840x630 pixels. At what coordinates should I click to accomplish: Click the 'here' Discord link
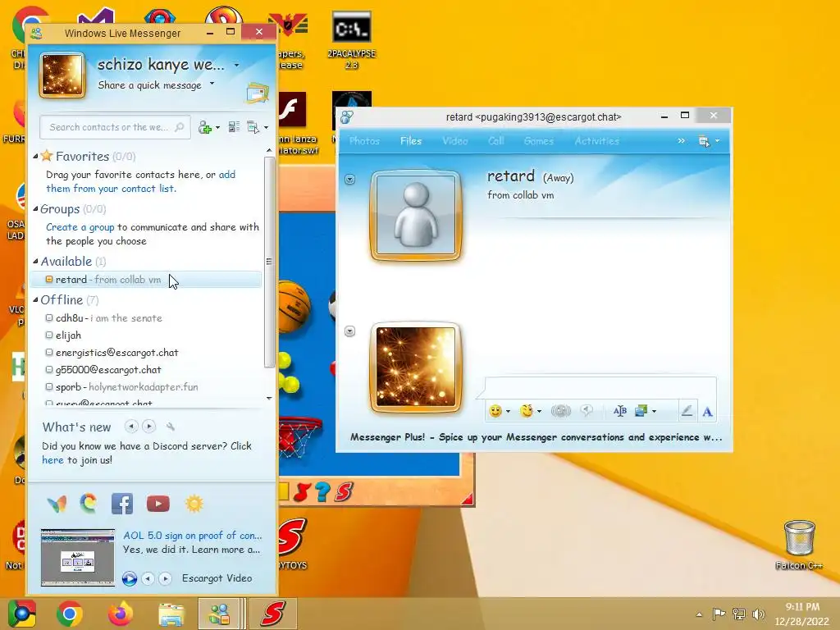tap(52, 460)
